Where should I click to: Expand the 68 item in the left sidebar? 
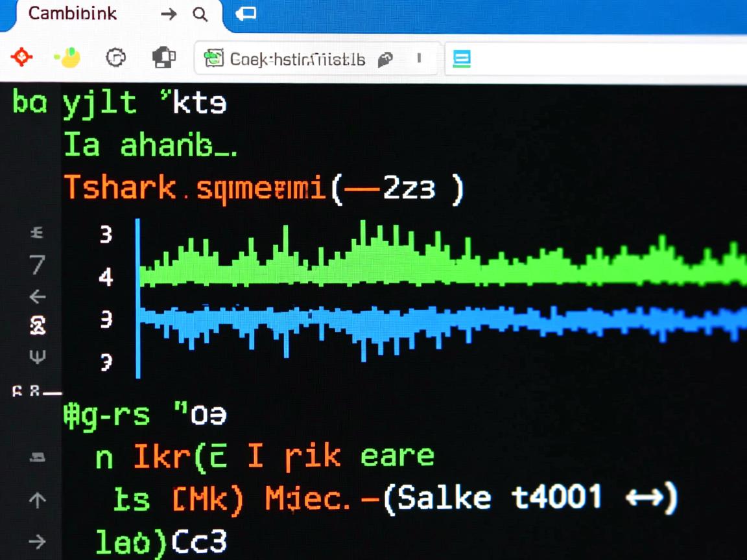[26, 391]
